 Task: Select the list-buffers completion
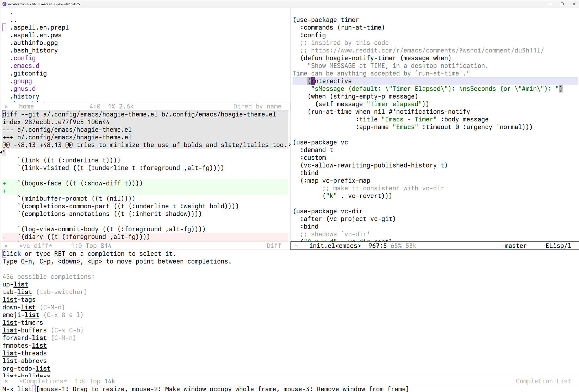[25, 330]
